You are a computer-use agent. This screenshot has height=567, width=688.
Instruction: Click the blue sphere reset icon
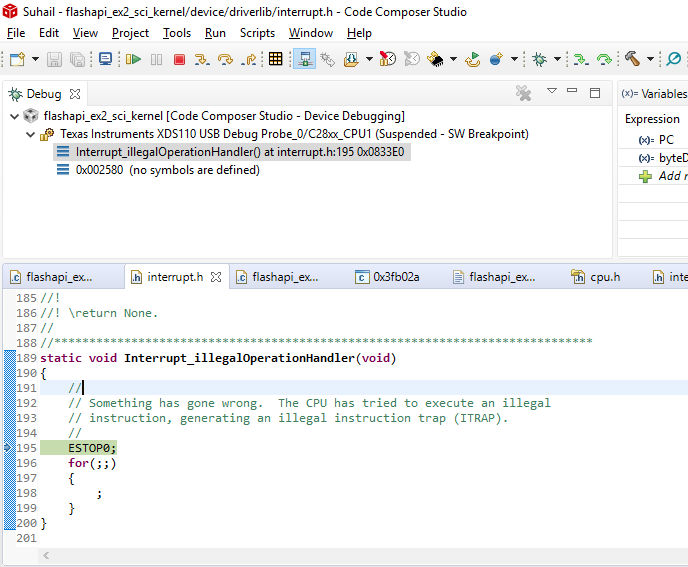(496, 59)
